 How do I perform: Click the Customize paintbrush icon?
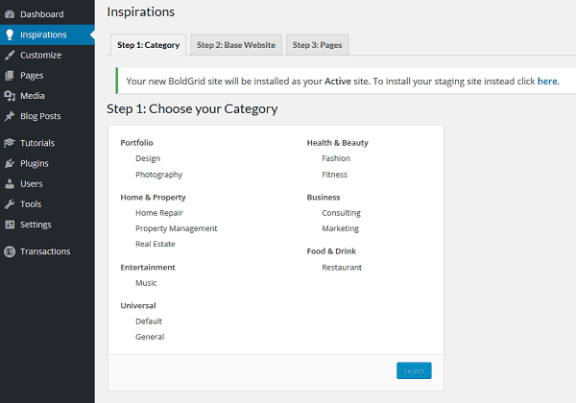(x=10, y=55)
